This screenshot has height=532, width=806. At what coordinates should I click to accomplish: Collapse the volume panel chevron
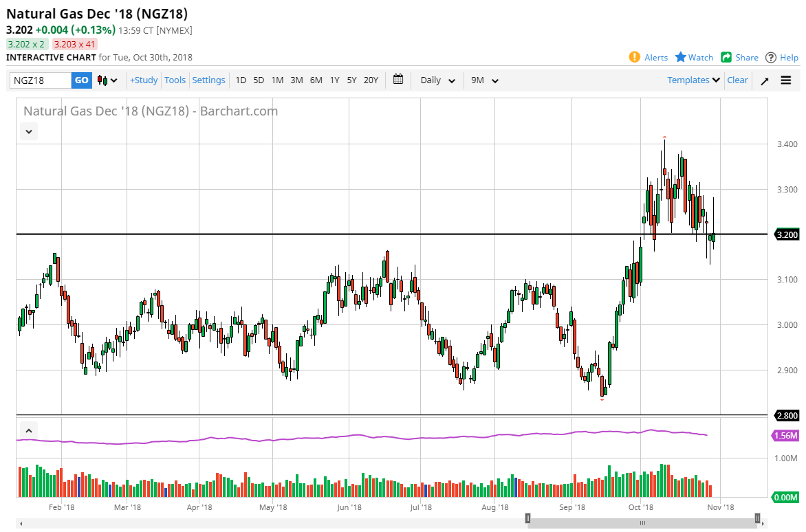point(29,431)
